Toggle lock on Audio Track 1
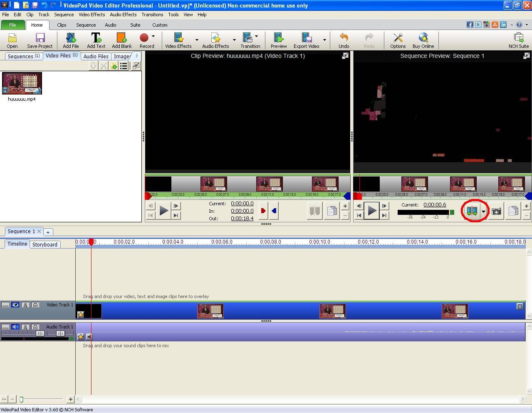This screenshot has width=532, height=413. [35, 327]
